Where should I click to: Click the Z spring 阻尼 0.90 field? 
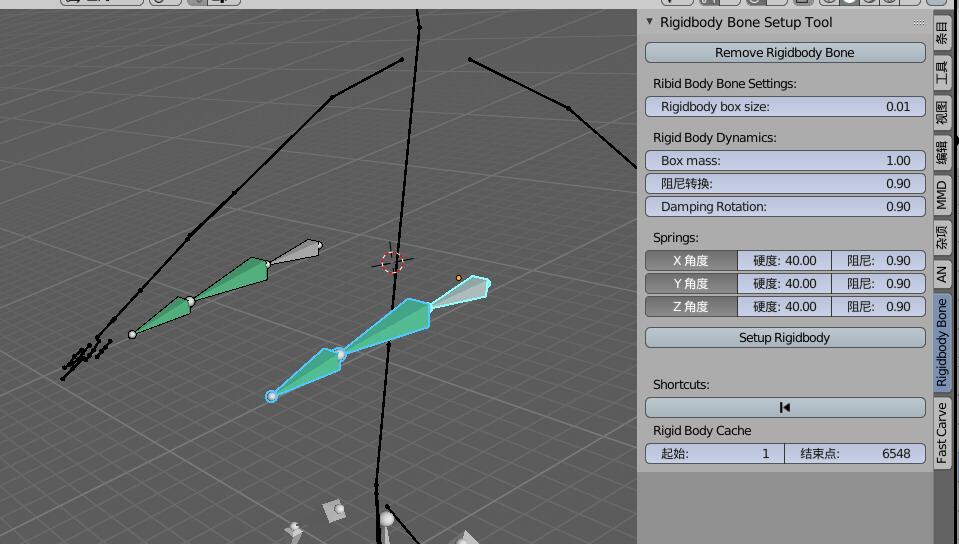pos(878,307)
